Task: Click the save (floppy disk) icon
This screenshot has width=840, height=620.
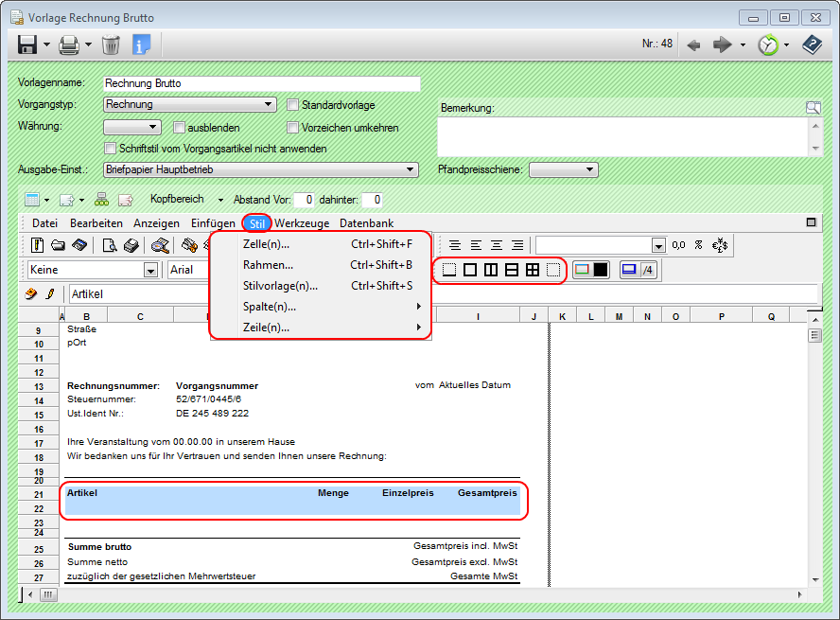Action: [x=26, y=44]
